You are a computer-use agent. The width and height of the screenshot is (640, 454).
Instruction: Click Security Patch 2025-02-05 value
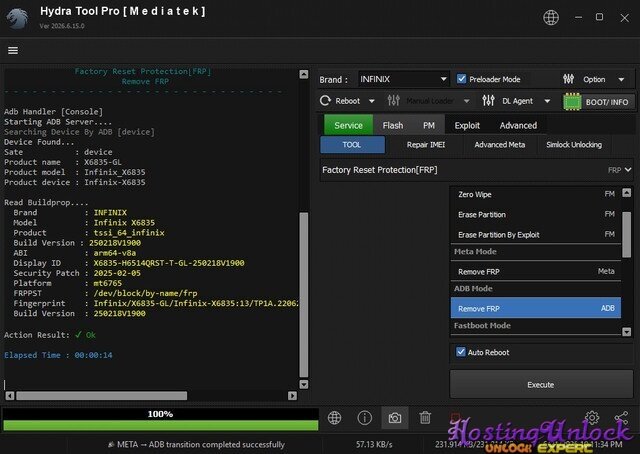point(117,273)
